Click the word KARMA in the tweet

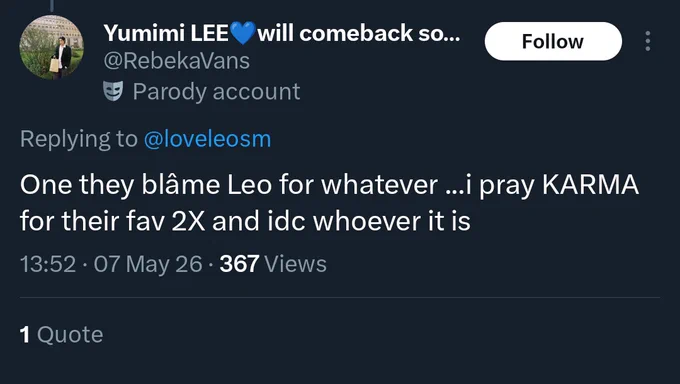tap(590, 185)
